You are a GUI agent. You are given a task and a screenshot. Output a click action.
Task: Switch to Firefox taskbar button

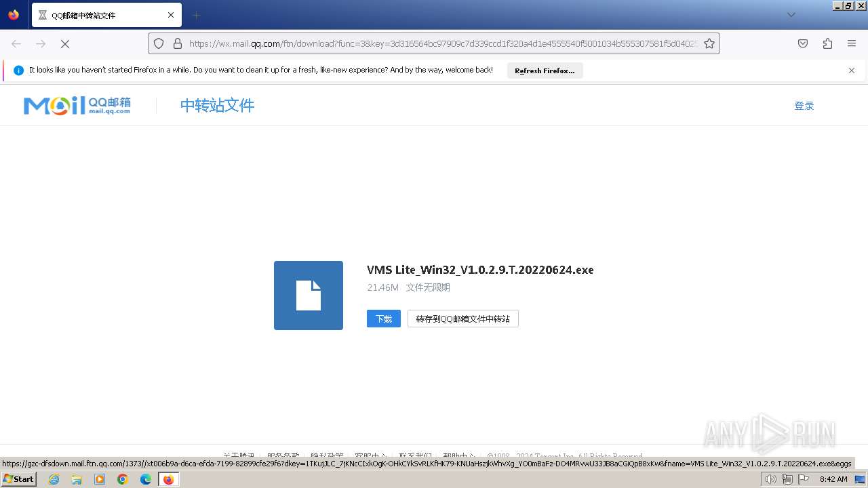click(x=168, y=479)
